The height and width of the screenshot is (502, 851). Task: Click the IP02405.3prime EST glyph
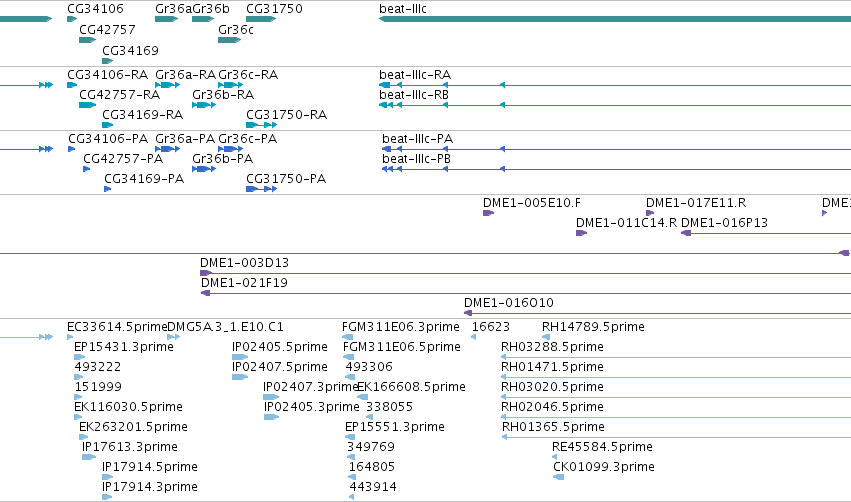271,417
